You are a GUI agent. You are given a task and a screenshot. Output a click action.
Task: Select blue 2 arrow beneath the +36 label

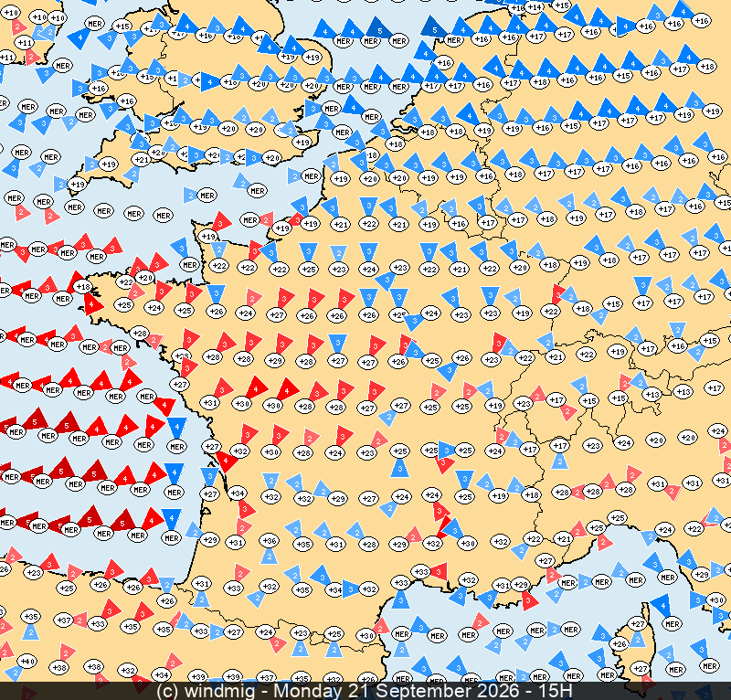[269, 557]
